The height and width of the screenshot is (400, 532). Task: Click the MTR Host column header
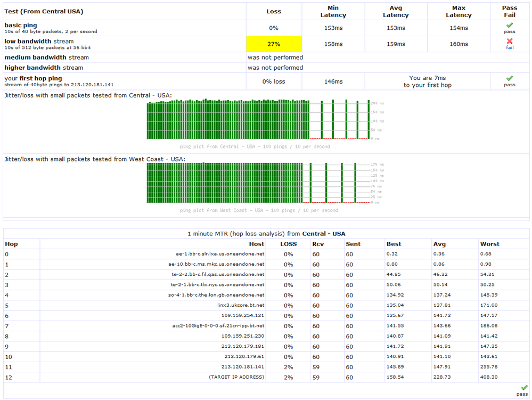coord(257,244)
